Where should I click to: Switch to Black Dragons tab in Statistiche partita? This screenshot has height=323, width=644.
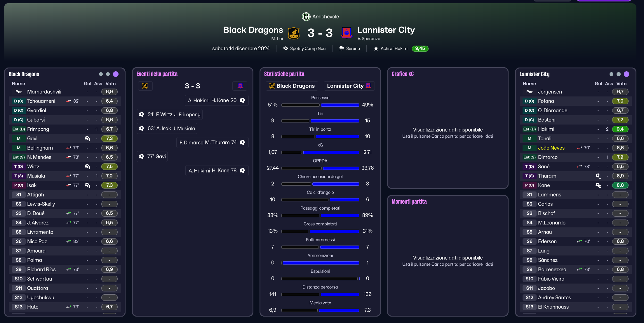click(292, 86)
